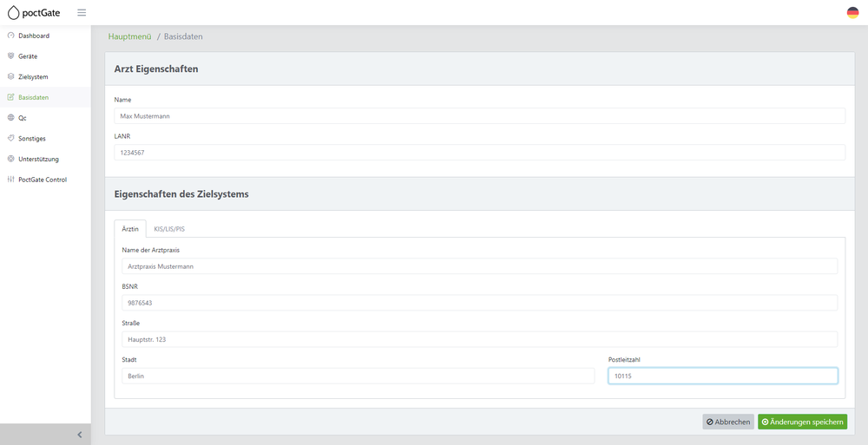Open language selector via German flag
This screenshot has width=868, height=445.
pos(852,13)
